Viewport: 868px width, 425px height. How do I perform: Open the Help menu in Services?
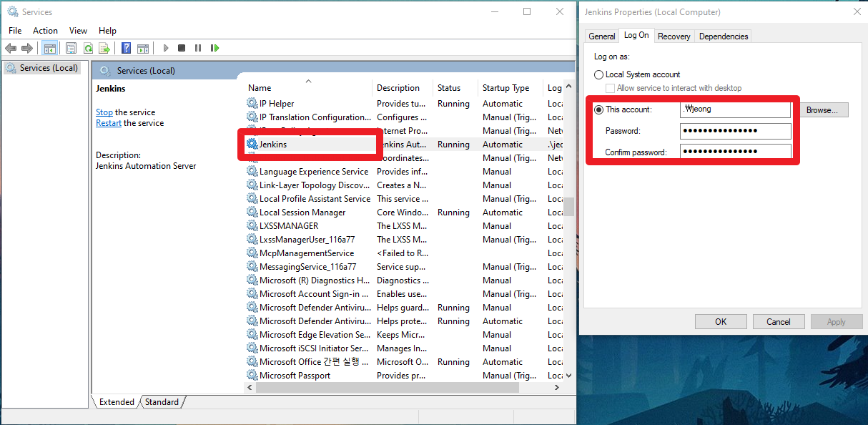click(x=107, y=31)
